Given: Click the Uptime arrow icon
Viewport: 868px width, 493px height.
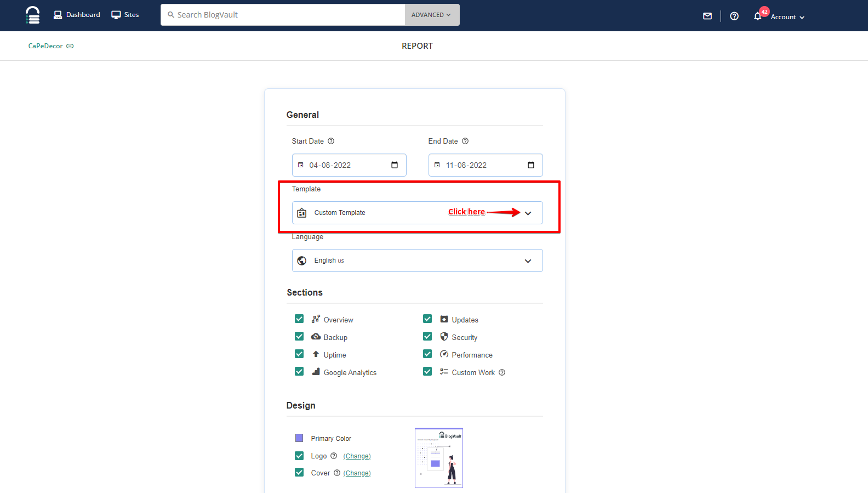Looking at the screenshot, I should (316, 354).
